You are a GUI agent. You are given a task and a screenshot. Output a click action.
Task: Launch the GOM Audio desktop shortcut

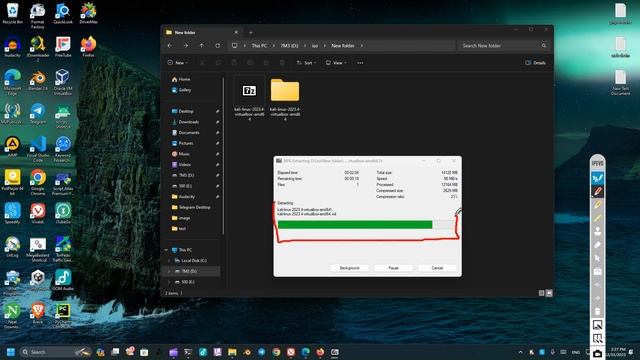63,280
